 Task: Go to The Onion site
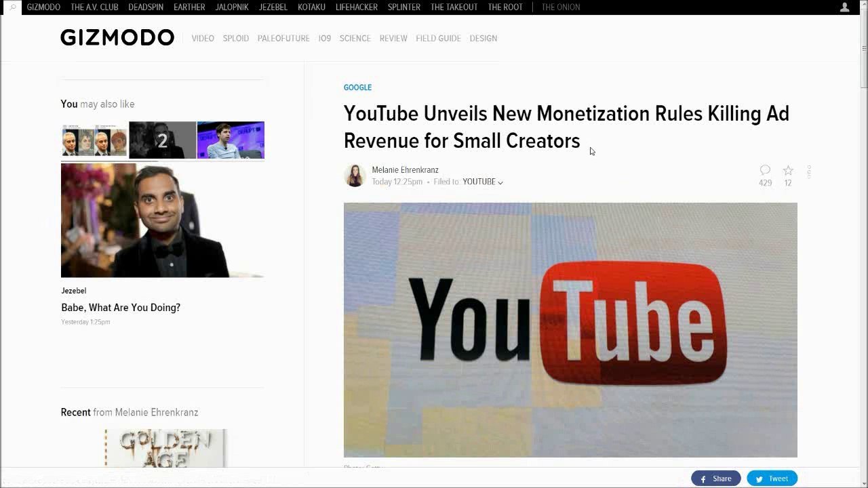(561, 7)
